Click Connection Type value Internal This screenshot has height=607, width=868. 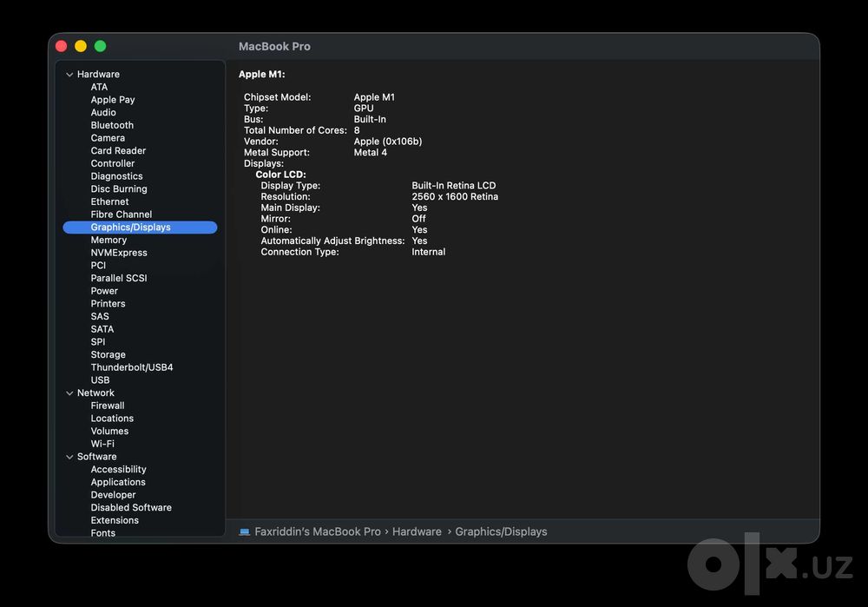click(x=429, y=252)
